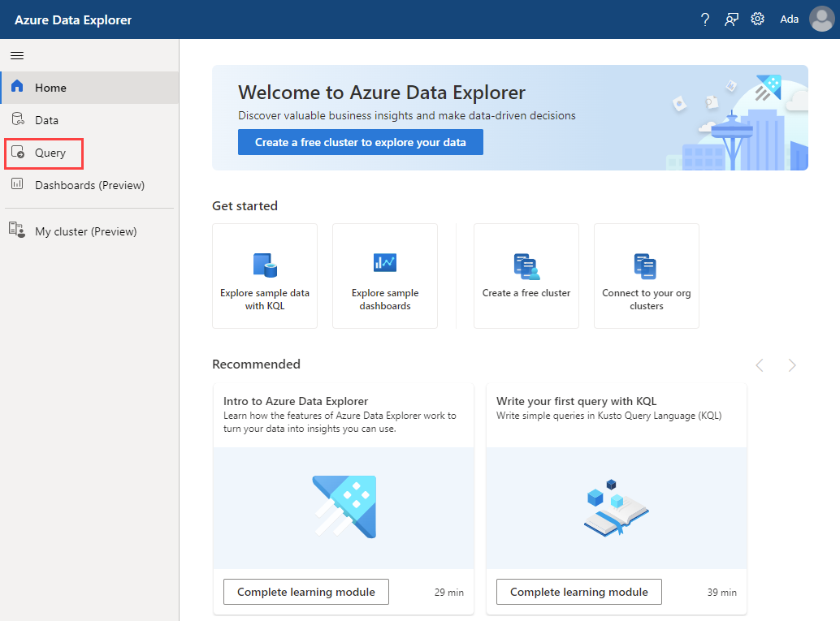The height and width of the screenshot is (621, 840).
Task: Click the Data database icon
Action: (18, 119)
